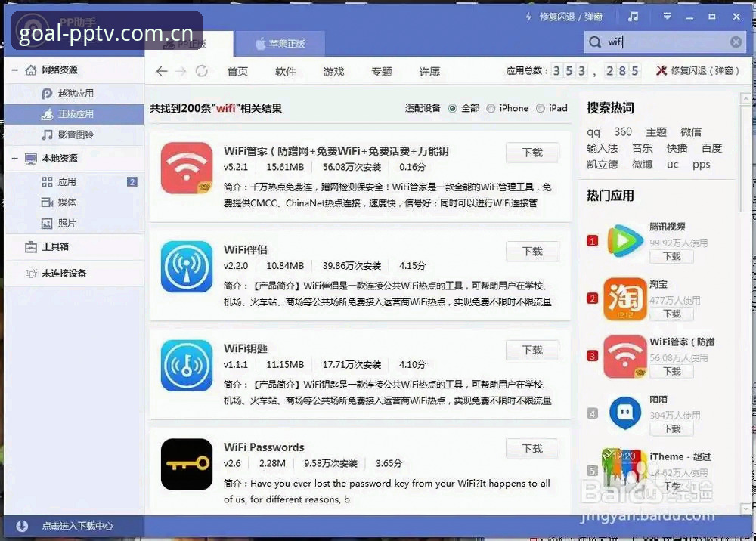Select the 全部 device radio button
756x541 pixels.
(452, 108)
